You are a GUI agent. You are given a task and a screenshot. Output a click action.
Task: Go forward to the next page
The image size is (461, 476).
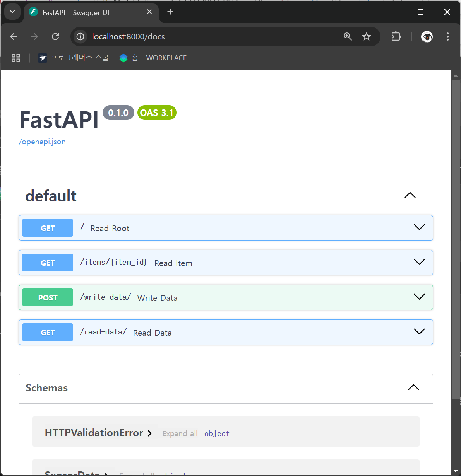point(34,37)
